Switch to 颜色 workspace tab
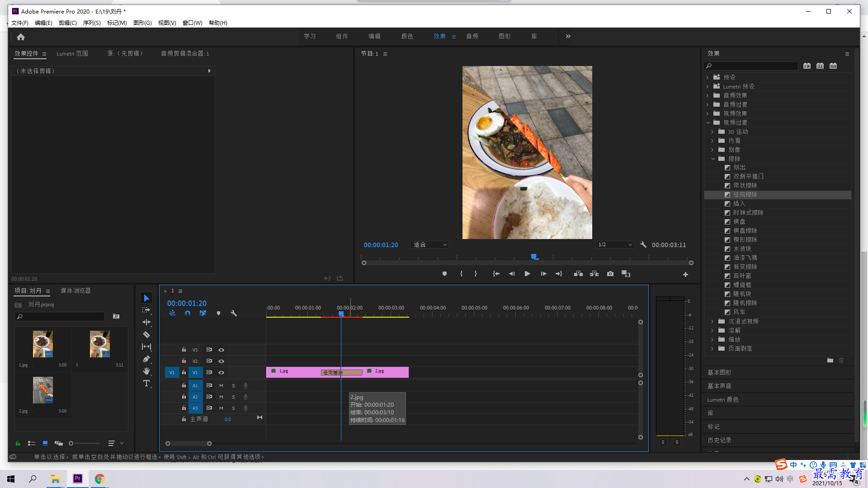868x488 pixels. click(407, 37)
